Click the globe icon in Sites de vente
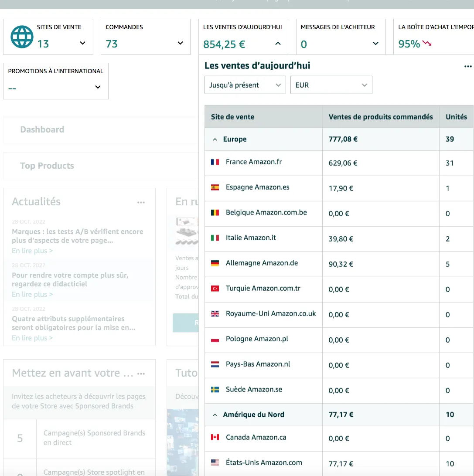474x476 pixels. click(x=22, y=37)
